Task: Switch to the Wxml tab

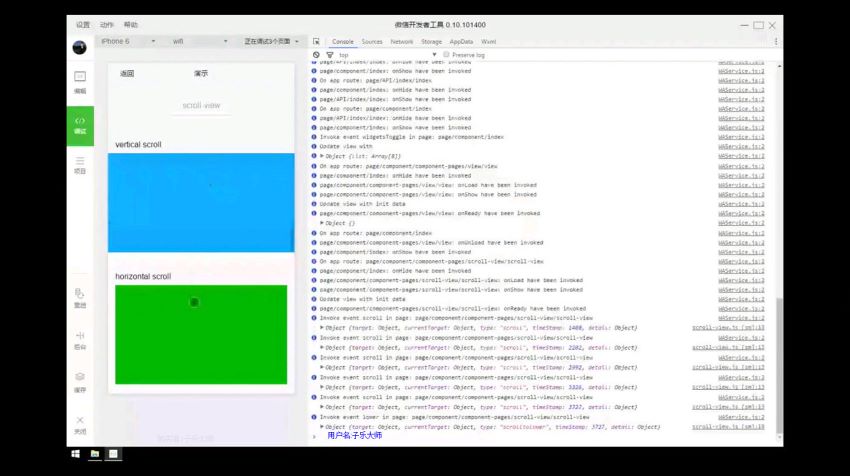Action: [x=488, y=42]
